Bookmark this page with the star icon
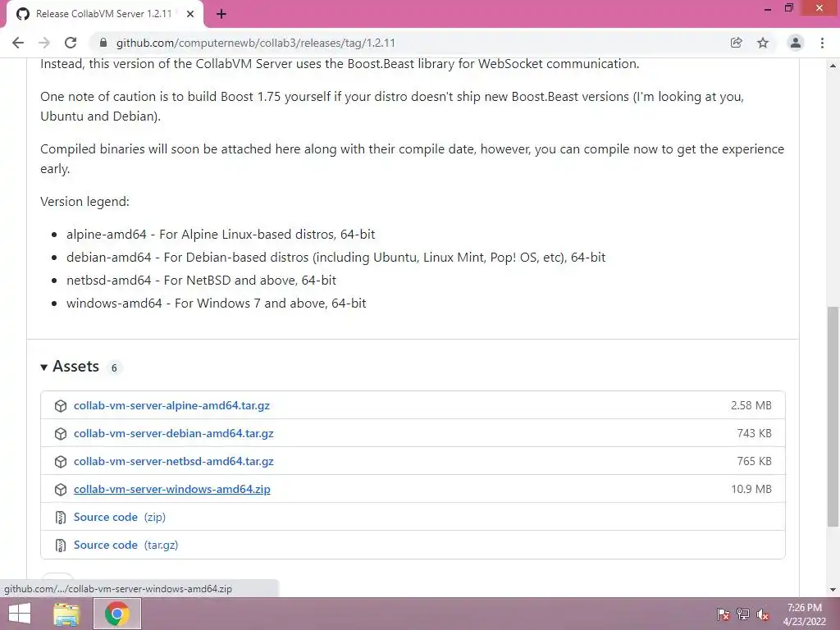This screenshot has width=840, height=630. (763, 43)
